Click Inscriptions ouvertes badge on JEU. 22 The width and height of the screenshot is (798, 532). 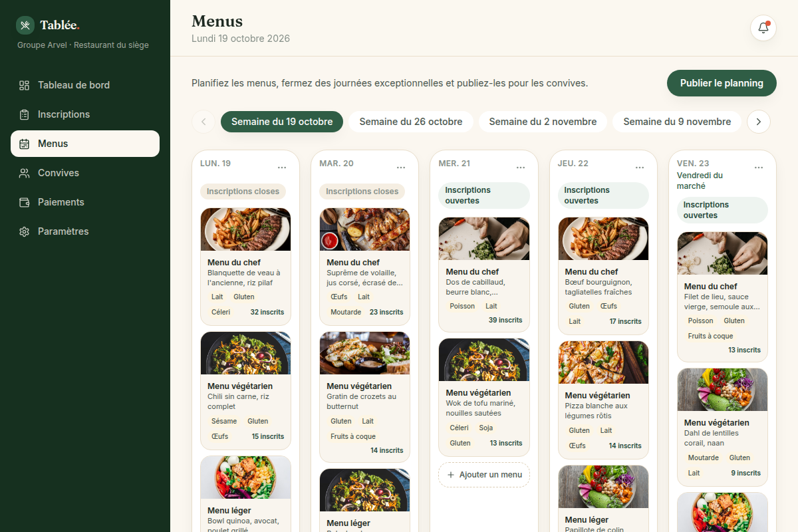pyautogui.click(x=603, y=196)
